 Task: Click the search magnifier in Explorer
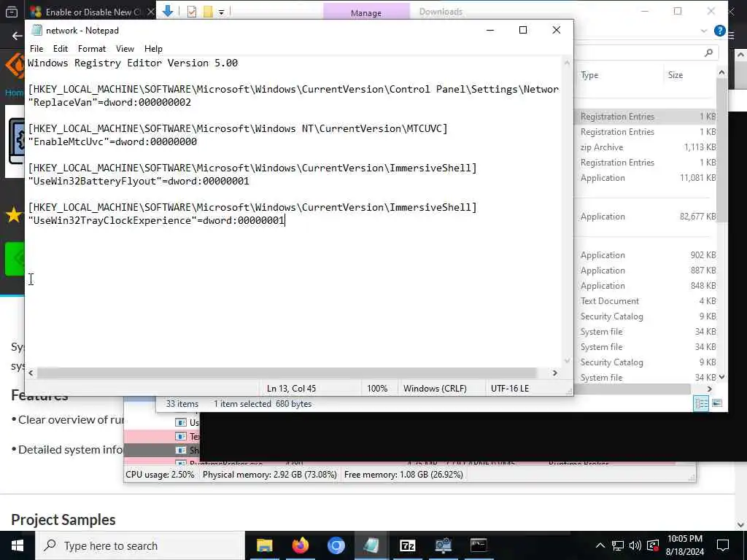click(708, 52)
